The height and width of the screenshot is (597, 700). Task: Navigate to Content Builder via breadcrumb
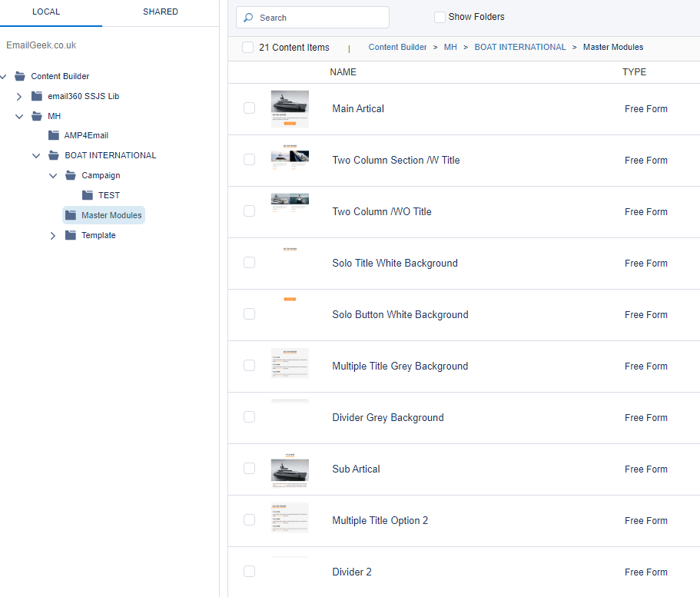click(x=397, y=47)
